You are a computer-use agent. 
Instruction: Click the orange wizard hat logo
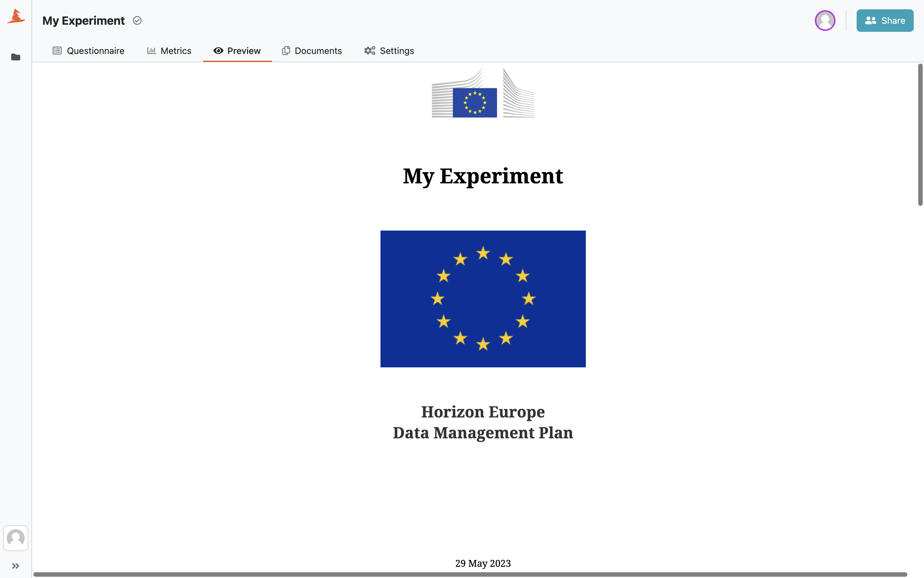(16, 16)
